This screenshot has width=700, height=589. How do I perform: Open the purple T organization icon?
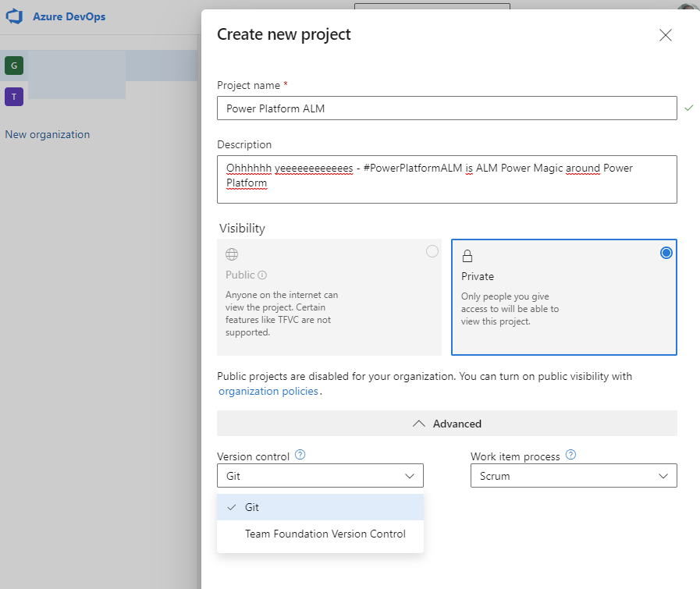pos(13,96)
